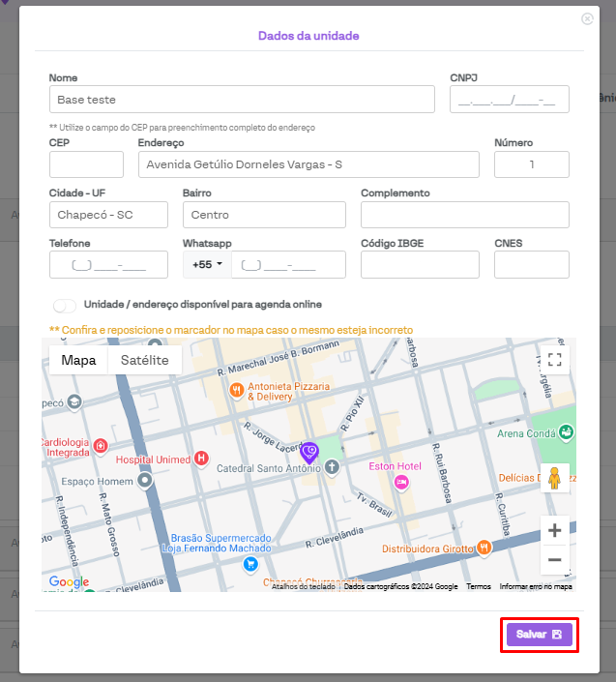Click the Antonieta Pizzaria restaurant pin
The image size is (616, 682).
click(x=236, y=390)
